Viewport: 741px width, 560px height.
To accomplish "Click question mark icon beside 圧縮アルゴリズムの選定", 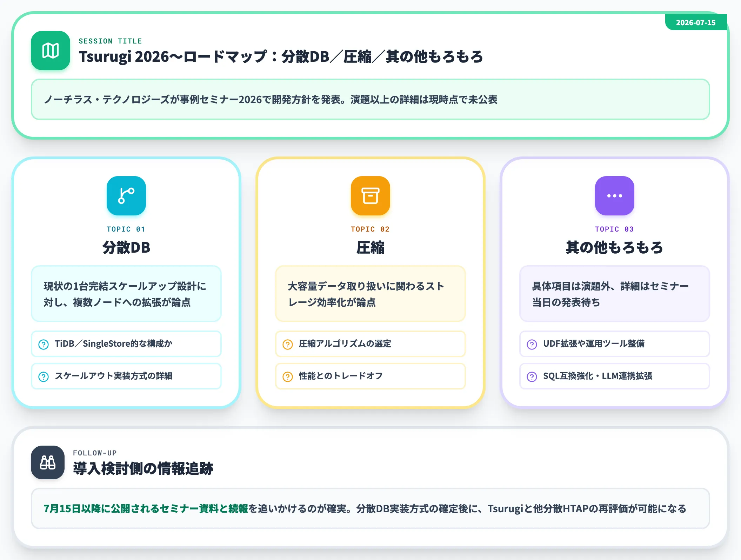I will pos(288,344).
